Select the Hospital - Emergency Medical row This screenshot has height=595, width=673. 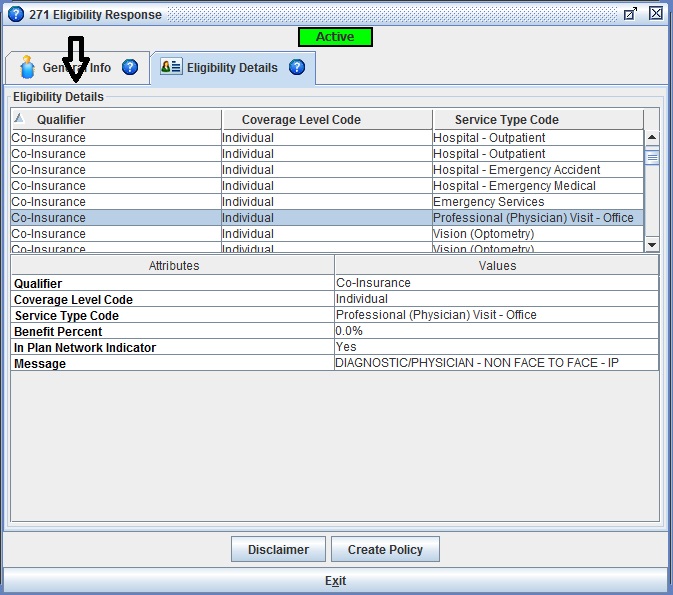coord(327,185)
